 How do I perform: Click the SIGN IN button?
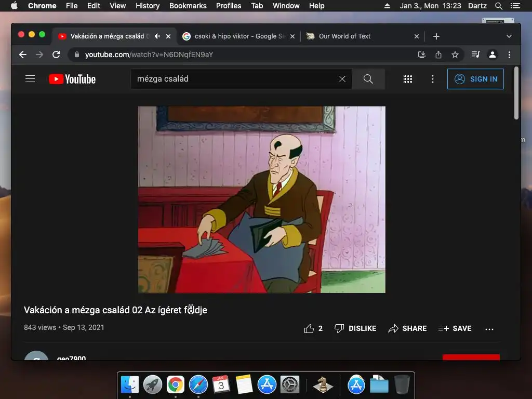[x=475, y=79]
